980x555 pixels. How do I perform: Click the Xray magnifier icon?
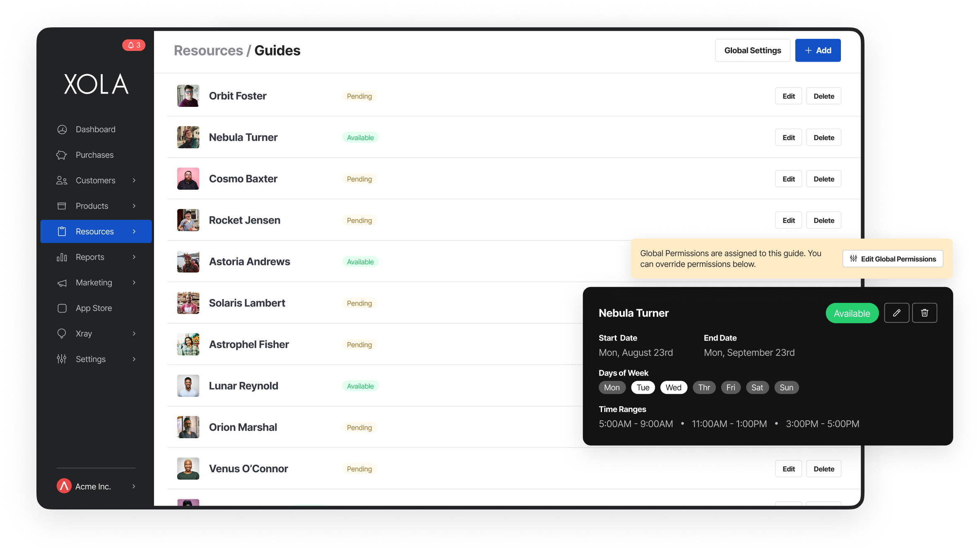[x=62, y=333]
